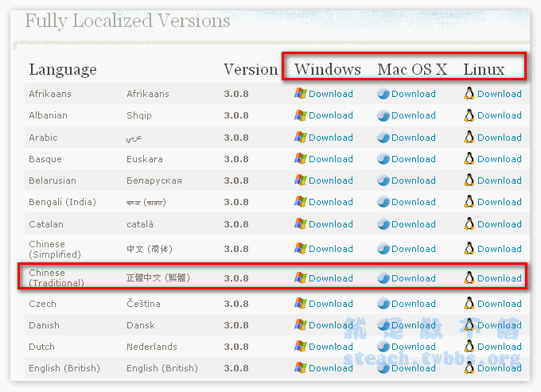Screen dimensions: 541x392
Task: Click the Linux column header
Action: pyautogui.click(x=484, y=69)
